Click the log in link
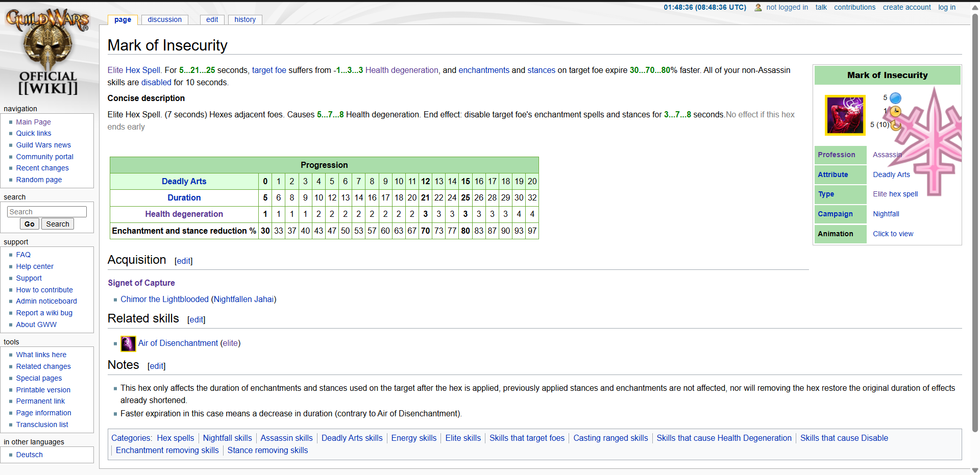The height and width of the screenshot is (475, 980). [x=947, y=7]
